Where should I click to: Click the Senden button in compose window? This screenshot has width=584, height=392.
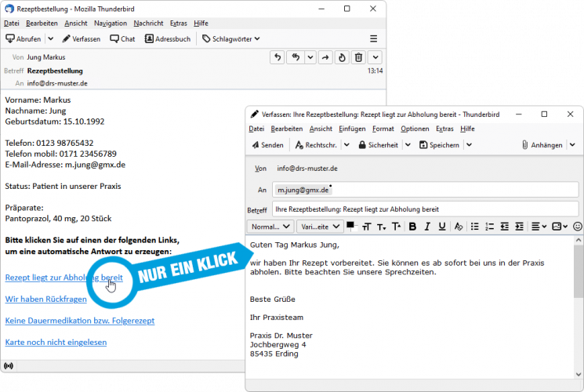coord(267,145)
